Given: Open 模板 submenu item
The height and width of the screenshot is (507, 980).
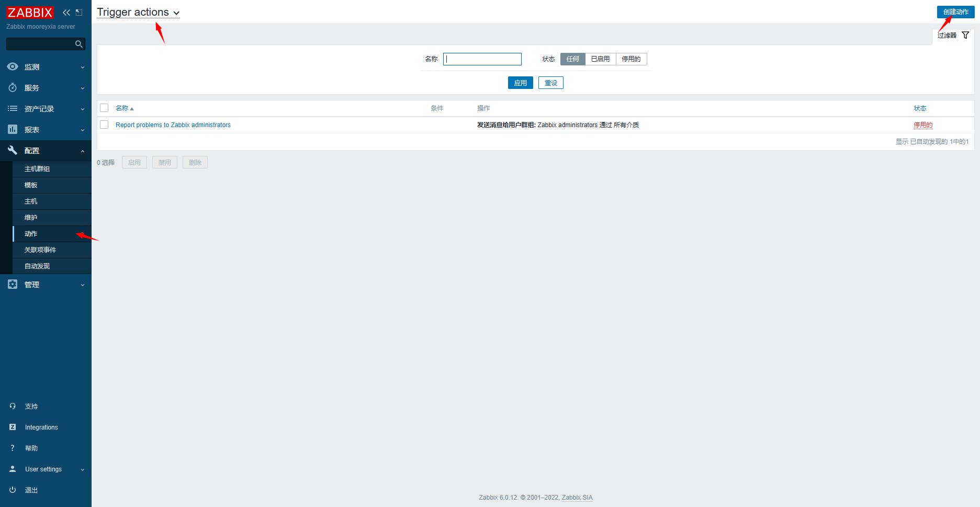Looking at the screenshot, I should point(52,185).
